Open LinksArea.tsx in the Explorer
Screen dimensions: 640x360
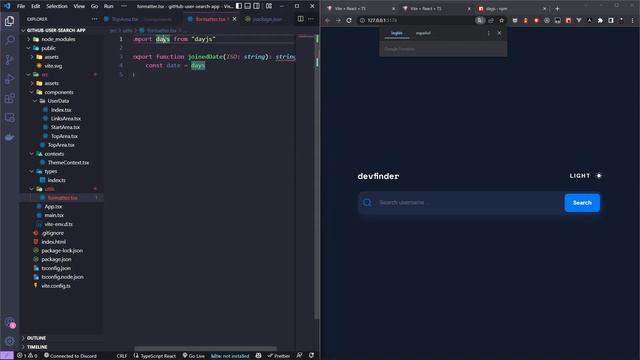[x=65, y=118]
